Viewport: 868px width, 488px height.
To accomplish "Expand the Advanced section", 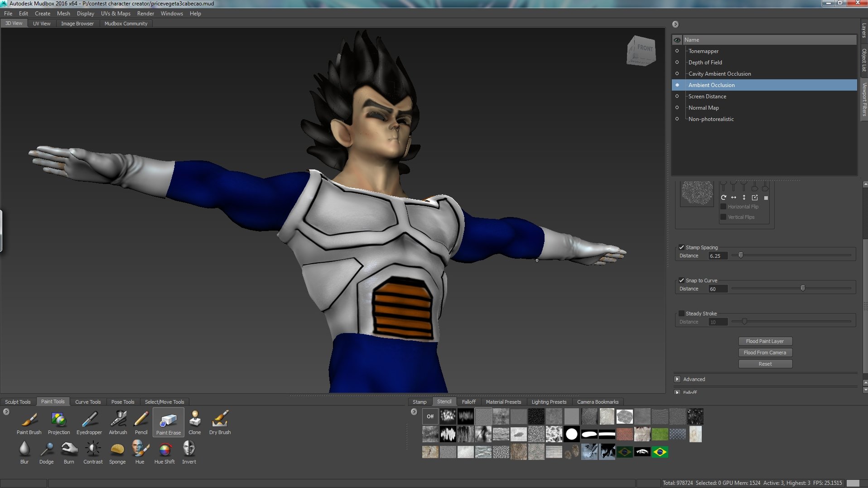I will [677, 379].
